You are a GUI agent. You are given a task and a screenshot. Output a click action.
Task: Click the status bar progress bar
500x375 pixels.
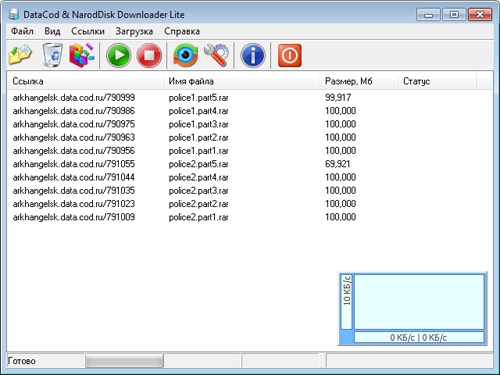[x=124, y=361]
